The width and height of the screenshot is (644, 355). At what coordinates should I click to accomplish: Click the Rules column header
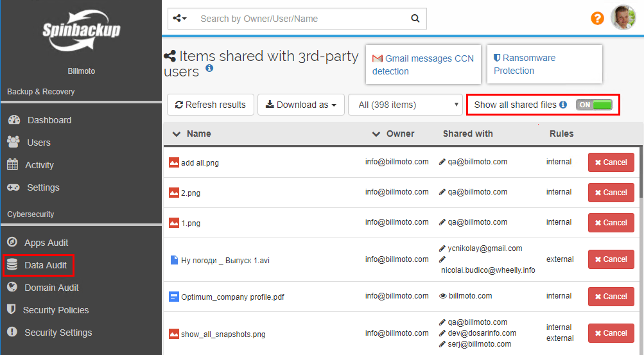(x=561, y=134)
